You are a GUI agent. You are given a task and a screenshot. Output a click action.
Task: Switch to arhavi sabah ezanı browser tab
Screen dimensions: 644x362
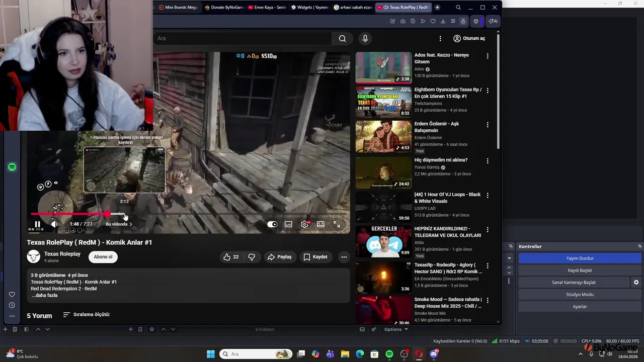tap(353, 8)
